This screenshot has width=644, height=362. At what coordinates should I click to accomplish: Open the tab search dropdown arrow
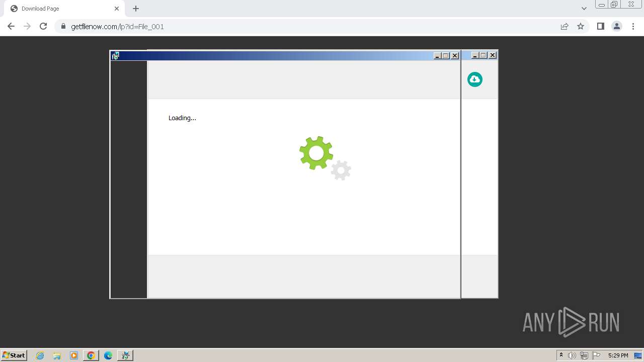(x=584, y=9)
